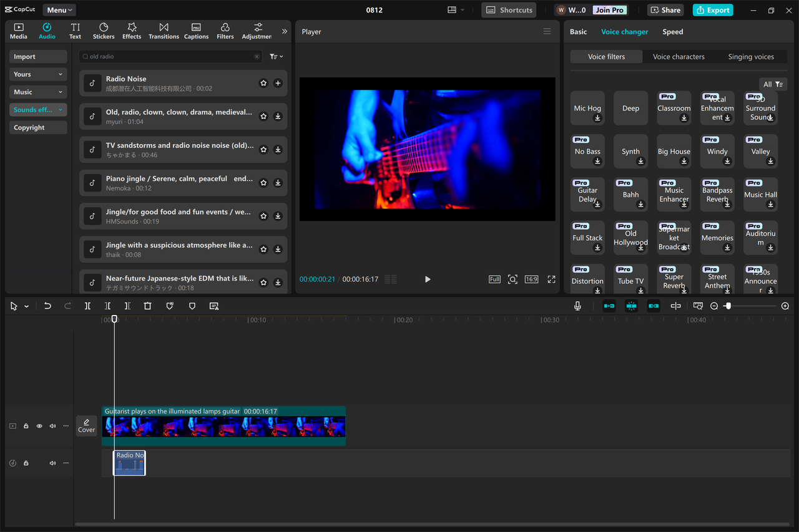This screenshot has width=799, height=532.
Task: Zoom in on the timeline with the magnifier icon
Action: 785,306
